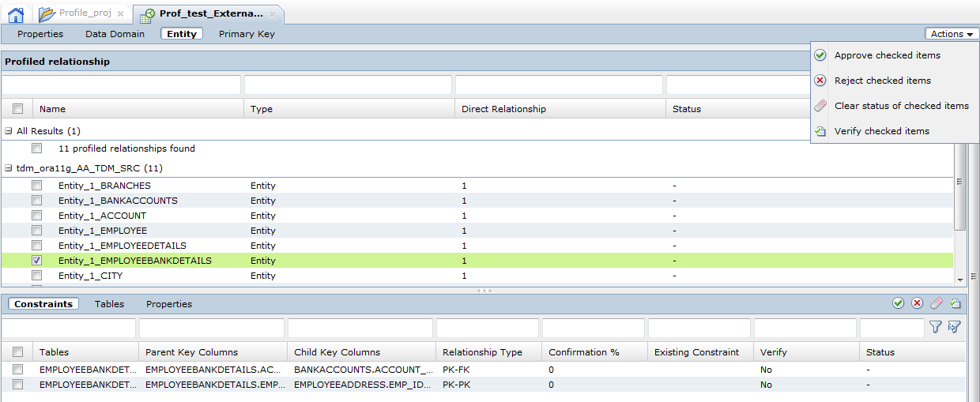The image size is (980, 402).
Task: Collapse the tdm_ora11g_AA_TDM_SRC group
Action: pyautogui.click(x=9, y=168)
